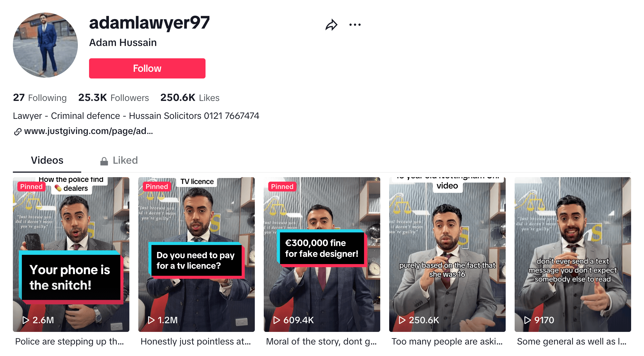Click play icon on 9170 views video

click(528, 320)
